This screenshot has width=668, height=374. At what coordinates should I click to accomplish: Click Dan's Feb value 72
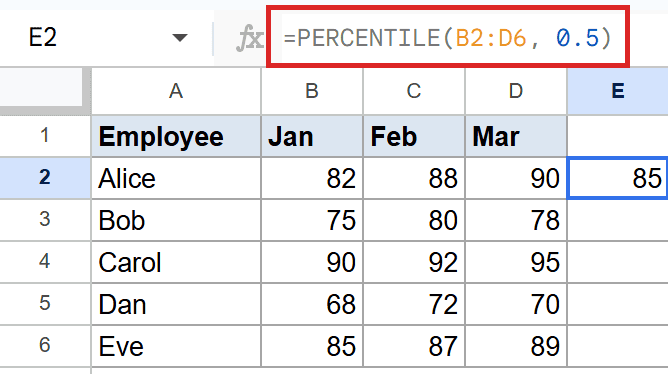coord(414,304)
